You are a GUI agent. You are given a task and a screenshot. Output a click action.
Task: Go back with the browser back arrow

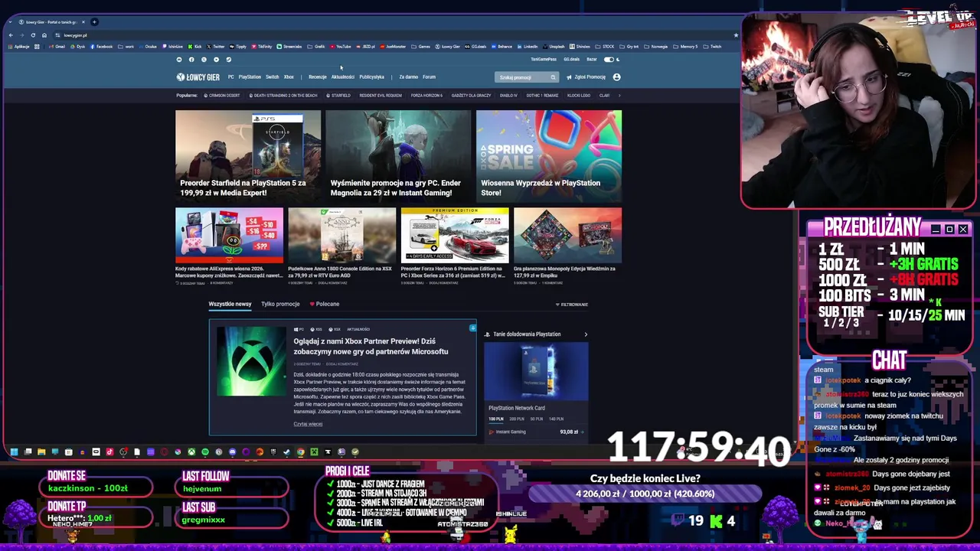pyautogui.click(x=11, y=35)
